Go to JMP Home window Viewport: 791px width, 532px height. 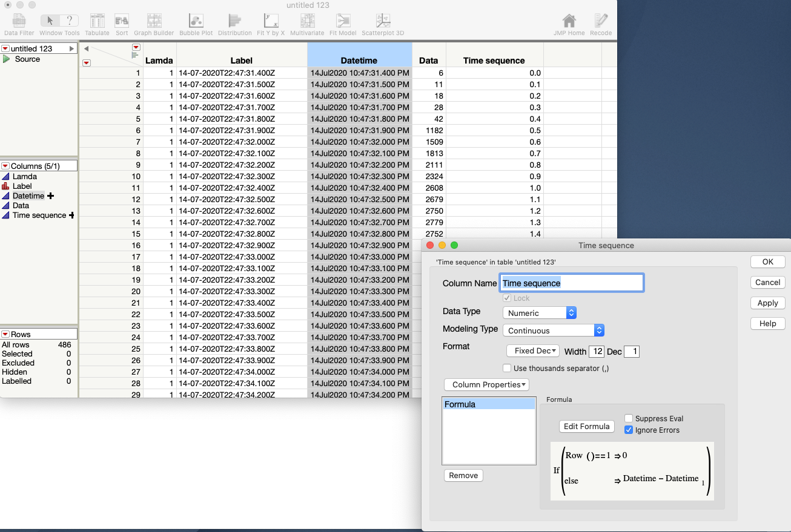point(569,21)
